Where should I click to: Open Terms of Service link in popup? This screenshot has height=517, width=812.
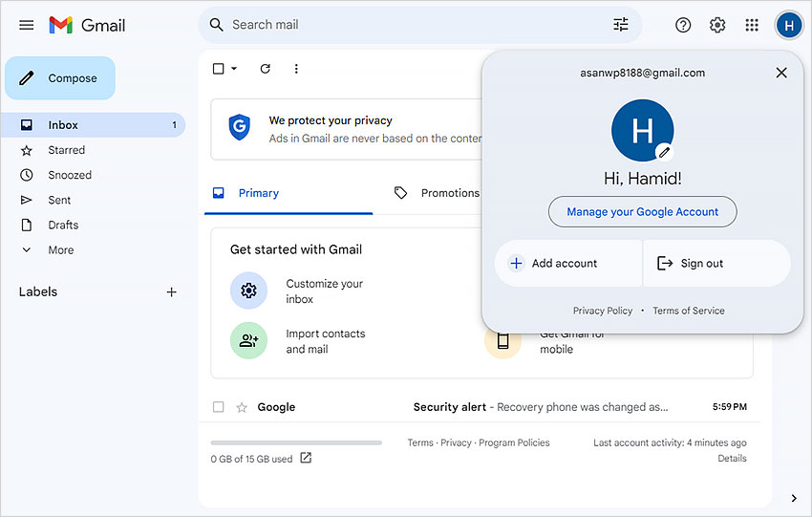coord(688,311)
